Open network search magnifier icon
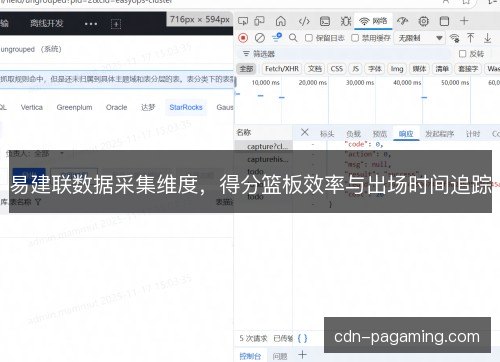500x362 pixels. tap(293, 38)
